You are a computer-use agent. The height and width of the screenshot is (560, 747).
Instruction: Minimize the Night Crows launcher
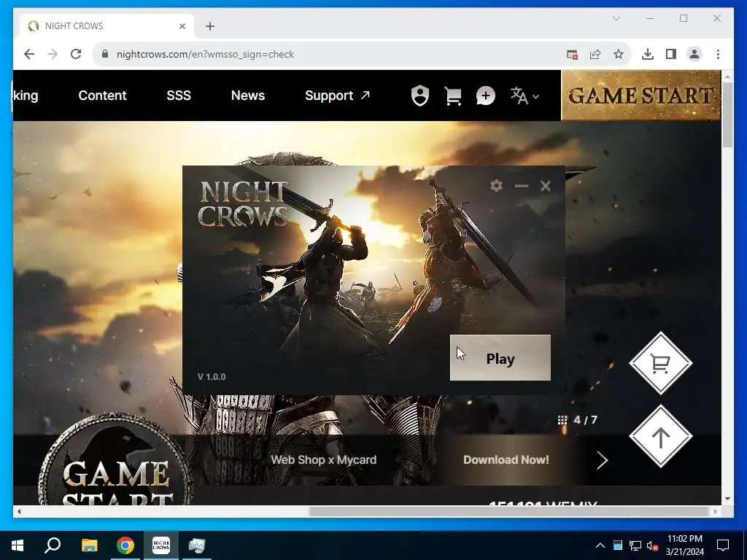tap(521, 186)
